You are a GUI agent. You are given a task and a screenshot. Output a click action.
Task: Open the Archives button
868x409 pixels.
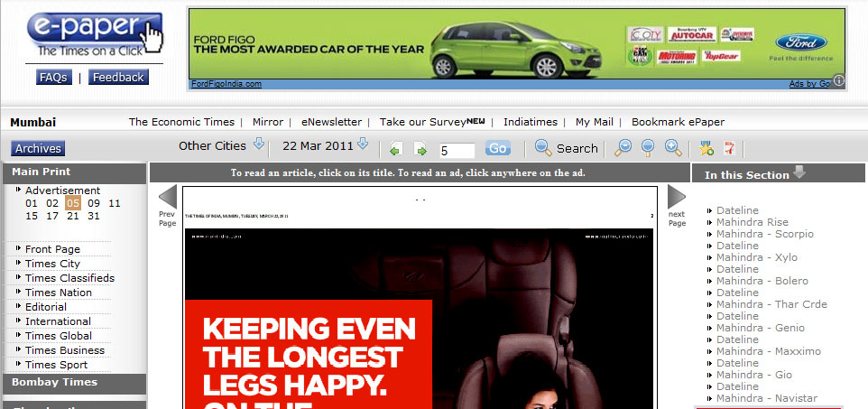[38, 149]
